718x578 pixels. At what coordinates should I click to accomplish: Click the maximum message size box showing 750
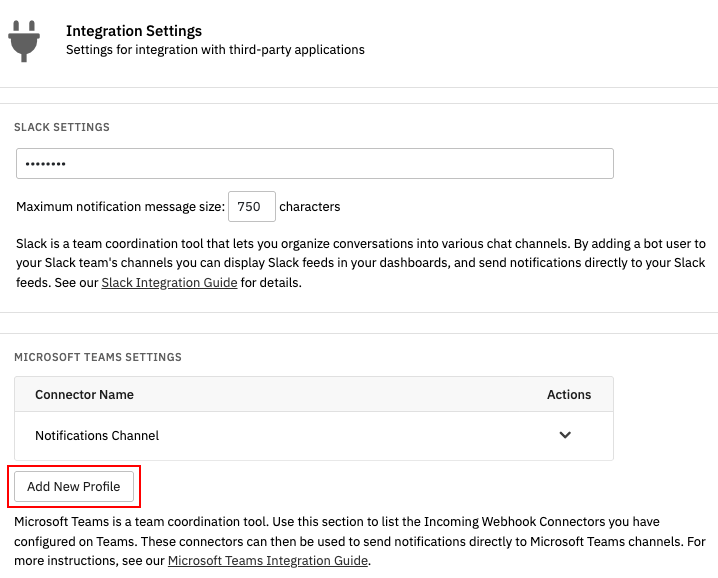pyautogui.click(x=252, y=207)
